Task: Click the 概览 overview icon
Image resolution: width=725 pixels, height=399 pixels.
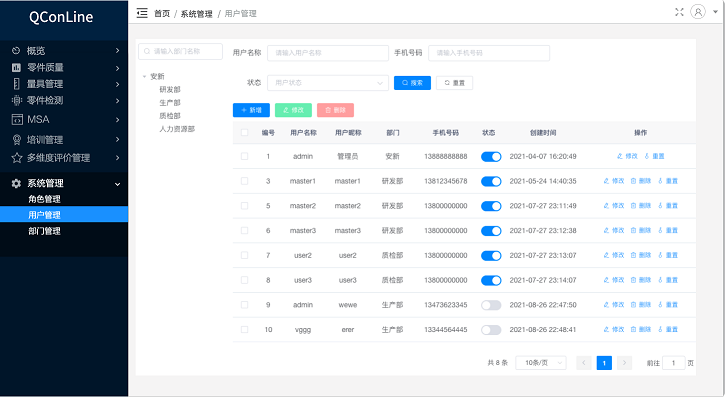Action: click(16, 50)
